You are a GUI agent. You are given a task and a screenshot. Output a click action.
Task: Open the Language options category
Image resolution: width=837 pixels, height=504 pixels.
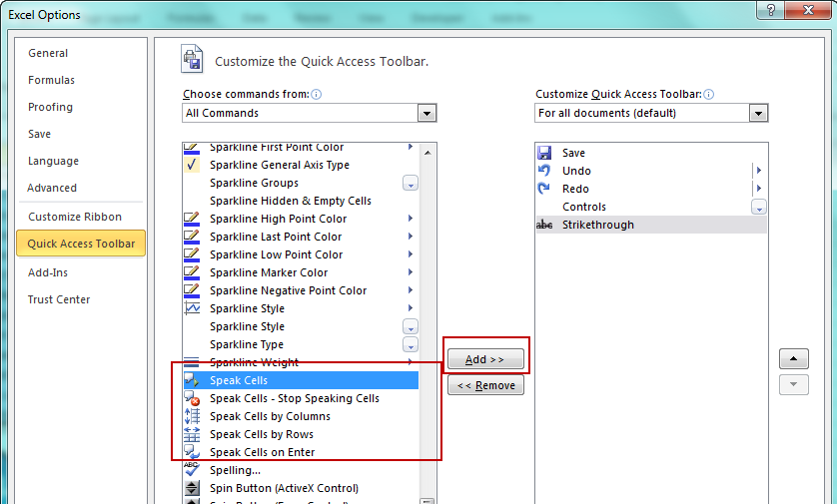click(81, 161)
